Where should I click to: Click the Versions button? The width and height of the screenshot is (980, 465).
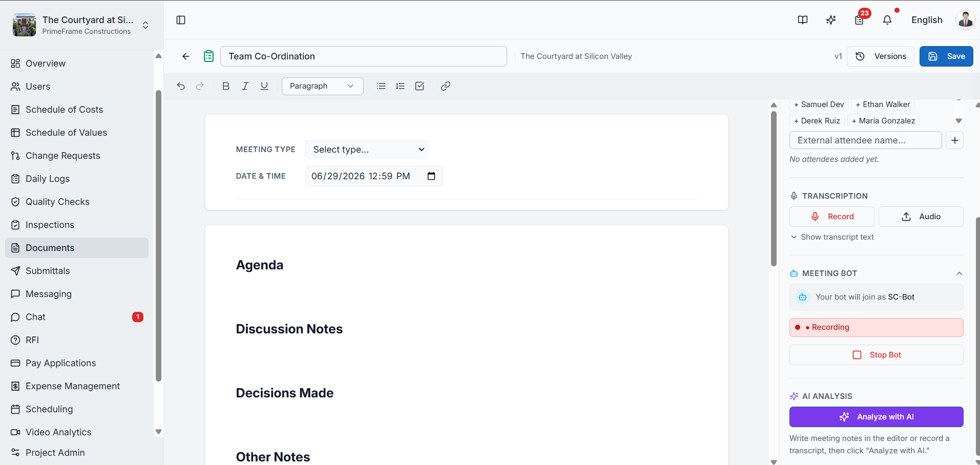881,56
